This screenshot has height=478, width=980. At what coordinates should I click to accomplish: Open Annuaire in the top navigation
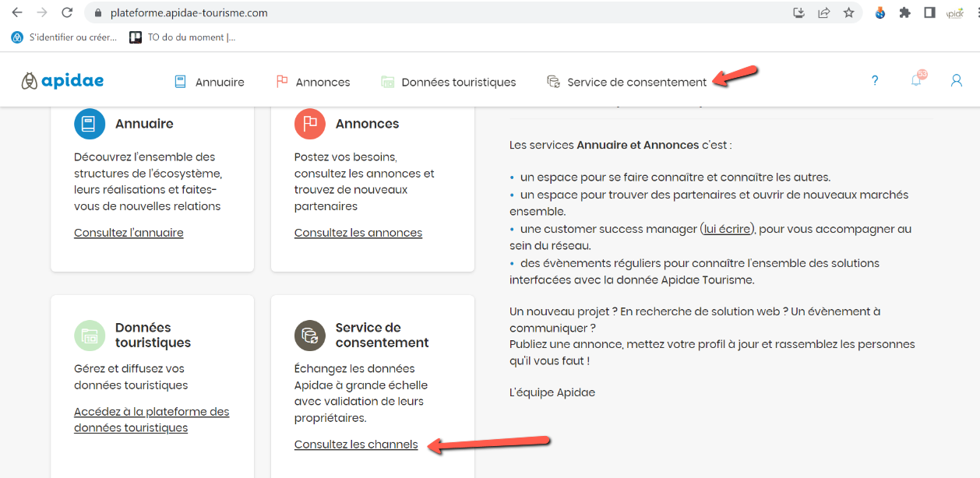tap(209, 82)
